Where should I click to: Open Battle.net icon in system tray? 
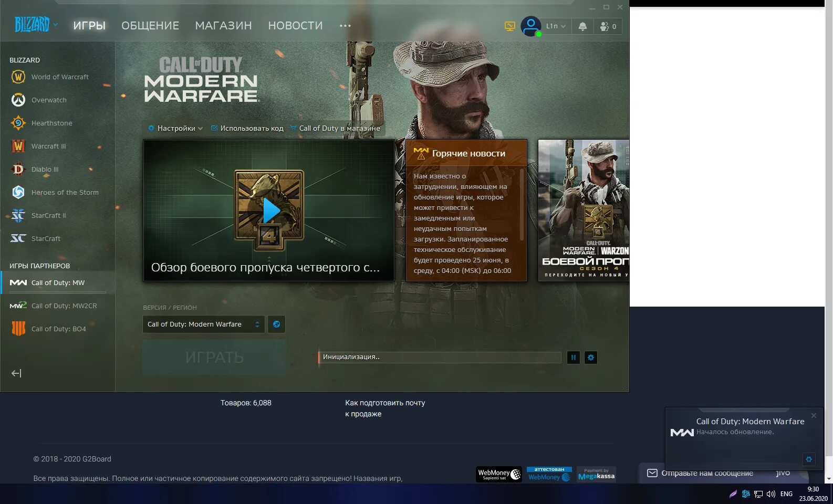pos(746,494)
